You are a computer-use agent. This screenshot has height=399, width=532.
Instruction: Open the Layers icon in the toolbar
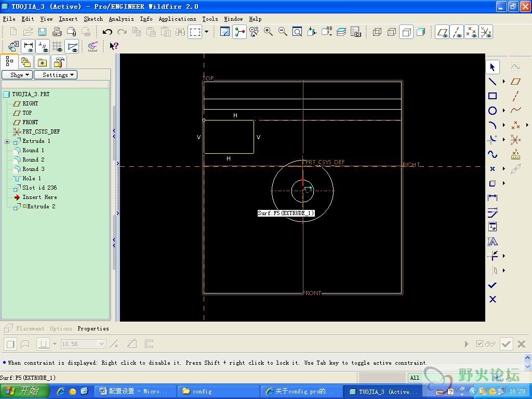[x=341, y=32]
